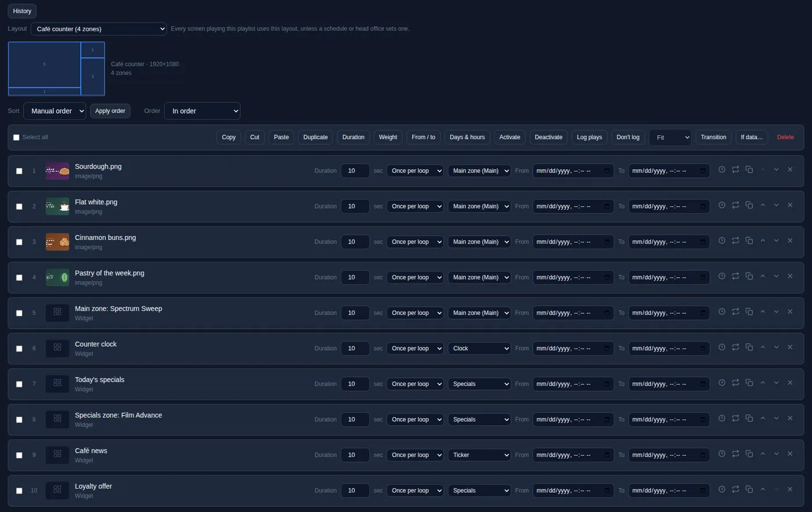Click the Café counter layout preview diagram
Image resolution: width=812 pixels, height=512 pixels.
[56, 68]
